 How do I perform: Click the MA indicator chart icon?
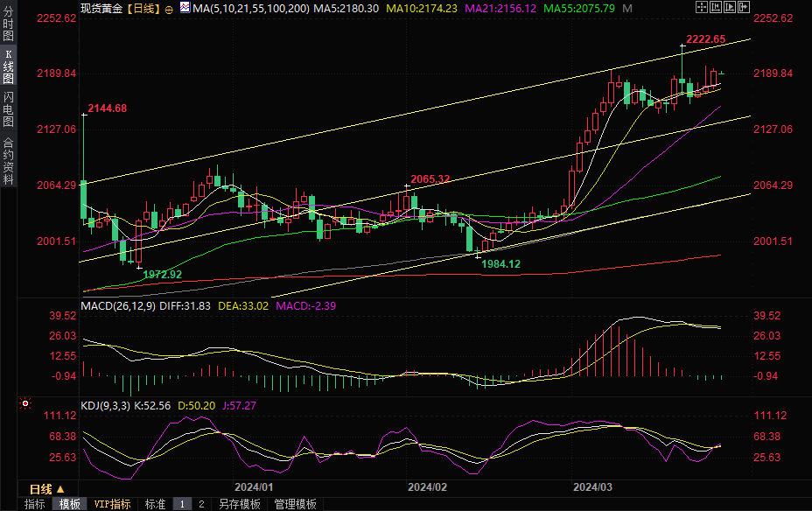tap(184, 8)
